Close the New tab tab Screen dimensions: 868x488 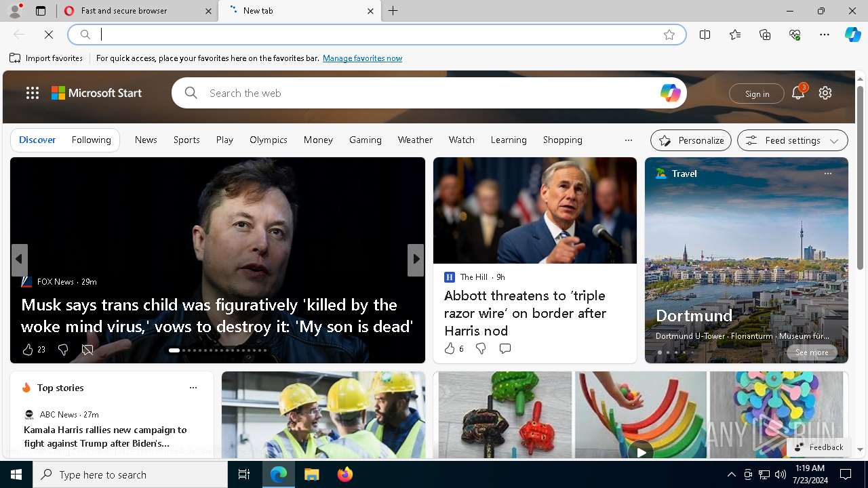click(x=370, y=11)
